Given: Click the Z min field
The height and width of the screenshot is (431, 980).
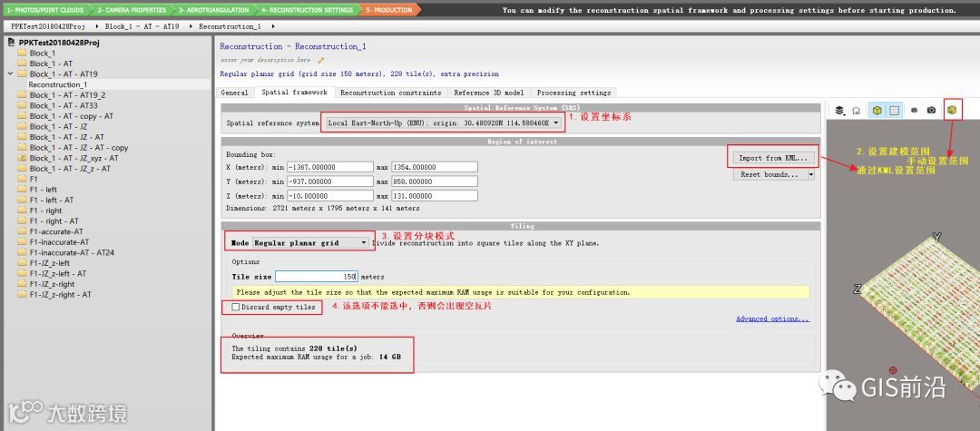Looking at the screenshot, I should [x=330, y=195].
